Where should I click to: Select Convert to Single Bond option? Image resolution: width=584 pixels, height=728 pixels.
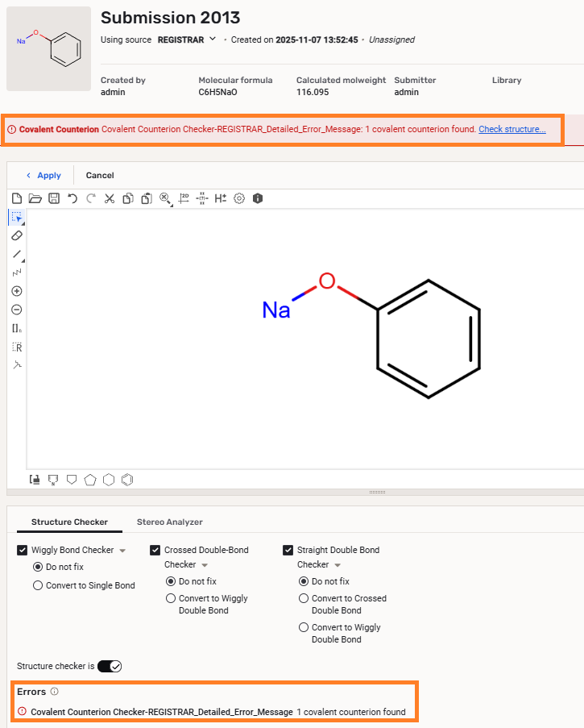pyautogui.click(x=38, y=585)
